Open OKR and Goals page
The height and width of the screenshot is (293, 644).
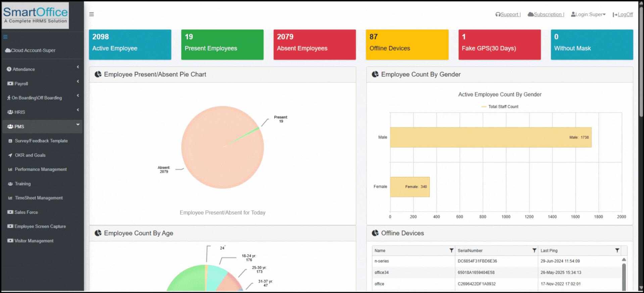[30, 155]
